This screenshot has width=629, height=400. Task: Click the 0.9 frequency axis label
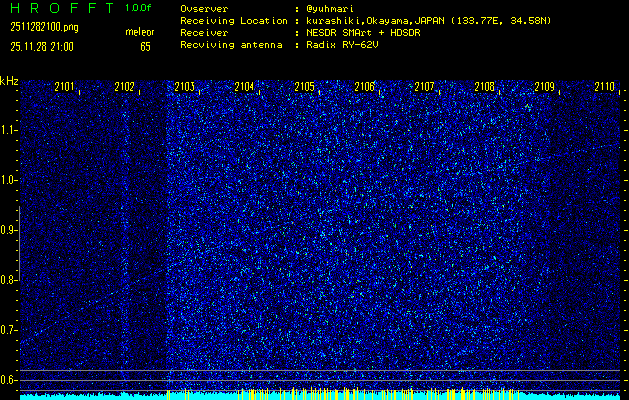pyautogui.click(x=7, y=230)
